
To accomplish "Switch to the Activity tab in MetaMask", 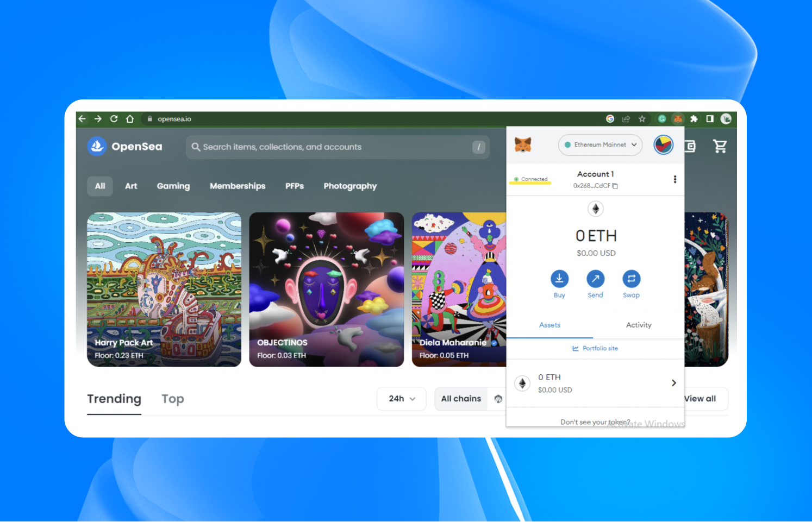I will coord(639,325).
